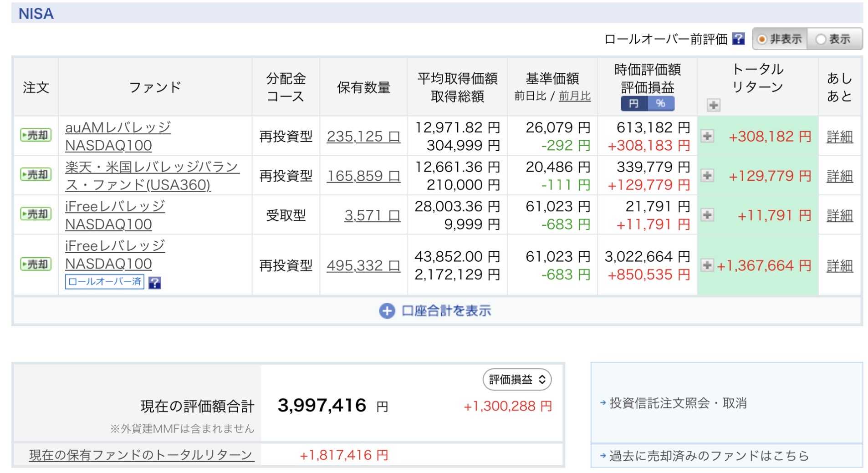868x473 pixels.
Task: Click the ファンド column header
Action: click(x=155, y=87)
